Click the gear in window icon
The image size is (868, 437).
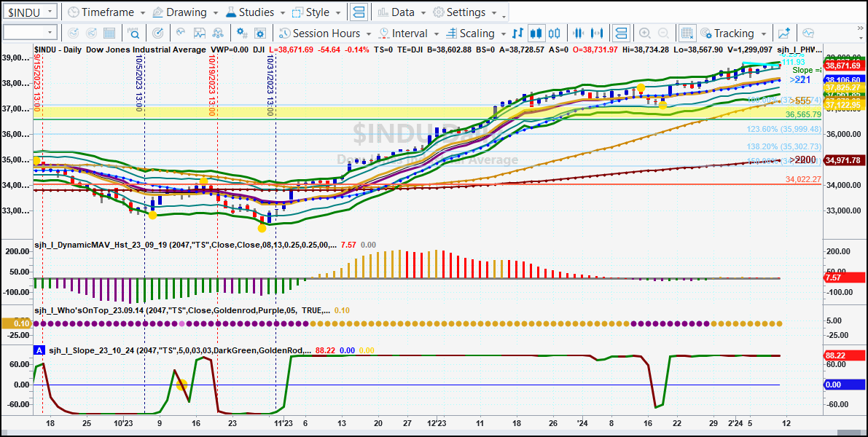[x=261, y=34]
